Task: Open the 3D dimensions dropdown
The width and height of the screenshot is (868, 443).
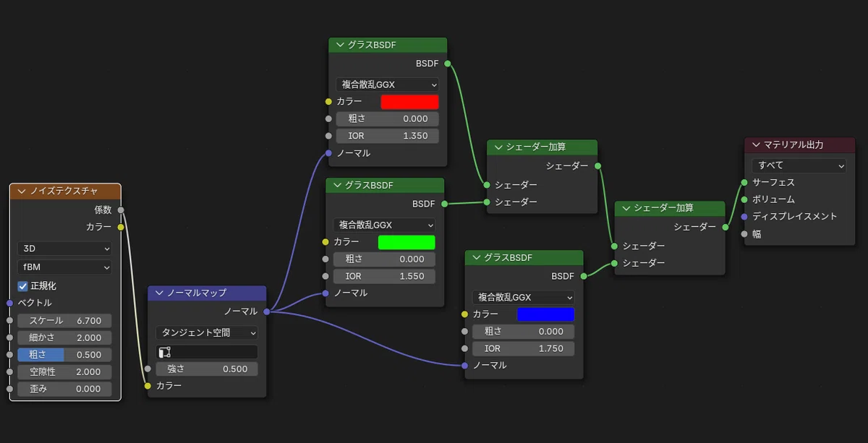Action: tap(65, 248)
